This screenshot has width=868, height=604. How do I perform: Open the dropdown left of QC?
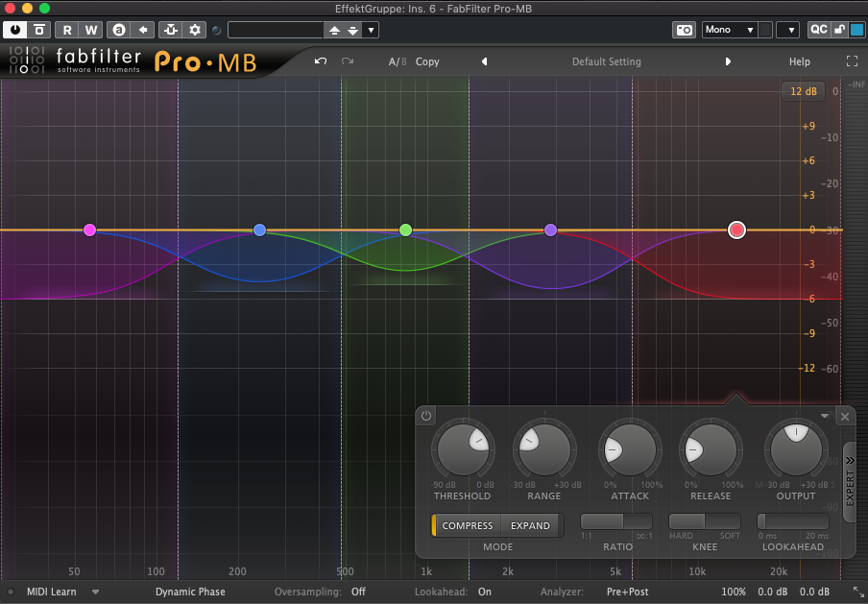pos(787,30)
